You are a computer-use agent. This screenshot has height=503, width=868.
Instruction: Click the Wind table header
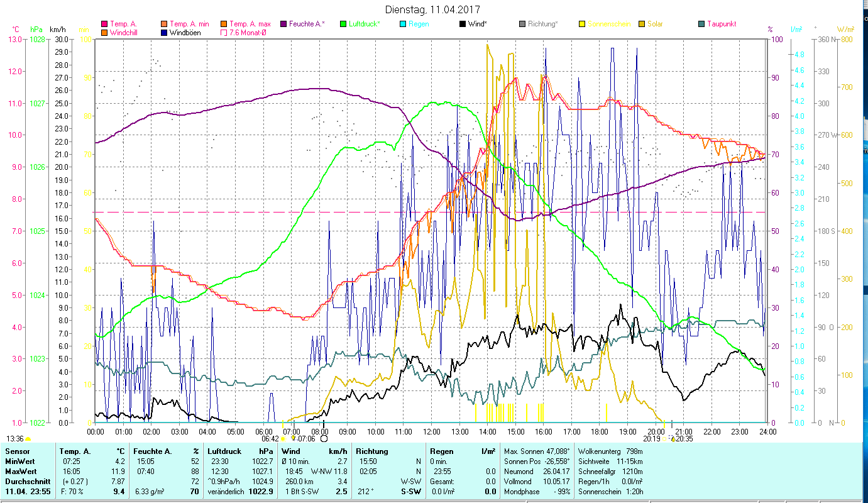click(x=292, y=451)
